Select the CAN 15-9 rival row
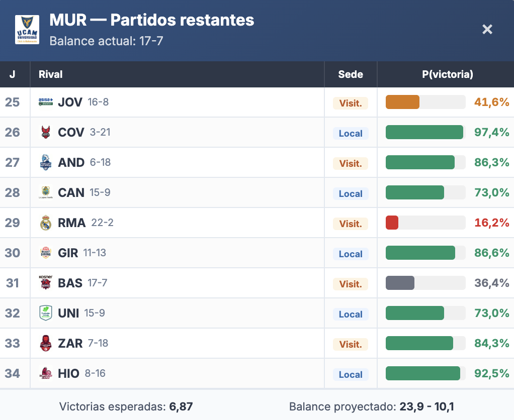 point(176,192)
